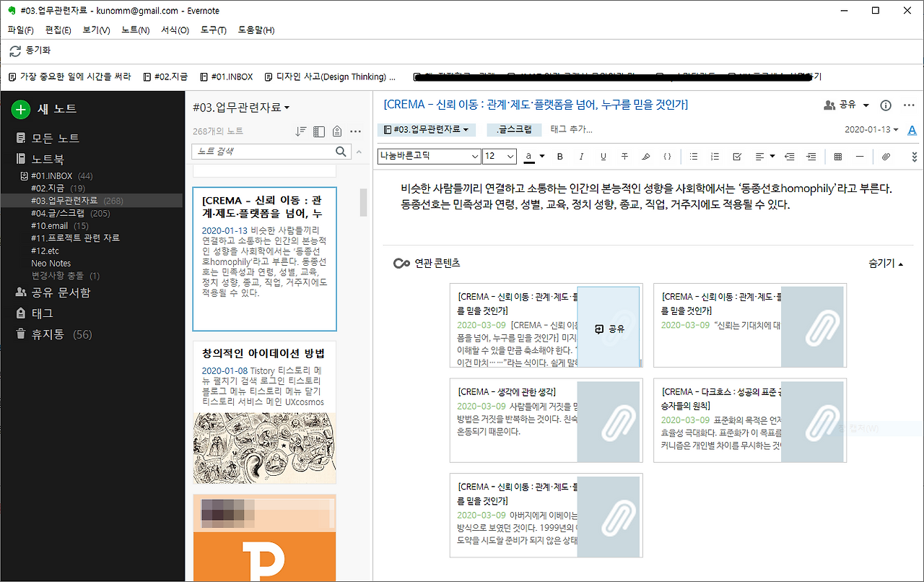Click the 동기화 sync icon

[x=14, y=51]
